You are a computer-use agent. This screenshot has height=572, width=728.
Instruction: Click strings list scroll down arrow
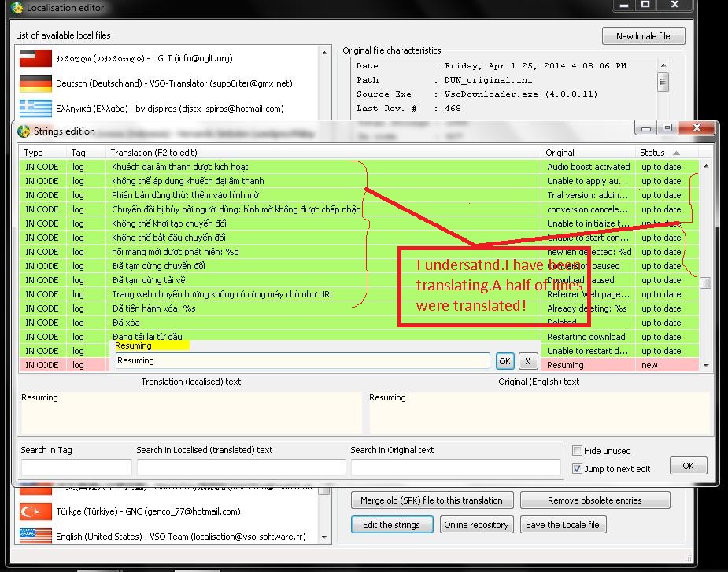[706, 365]
